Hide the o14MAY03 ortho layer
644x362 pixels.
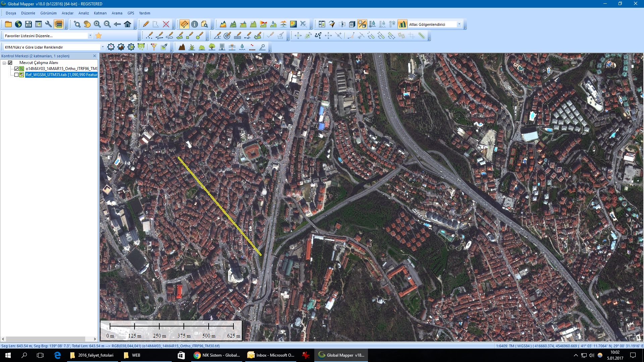point(16,68)
